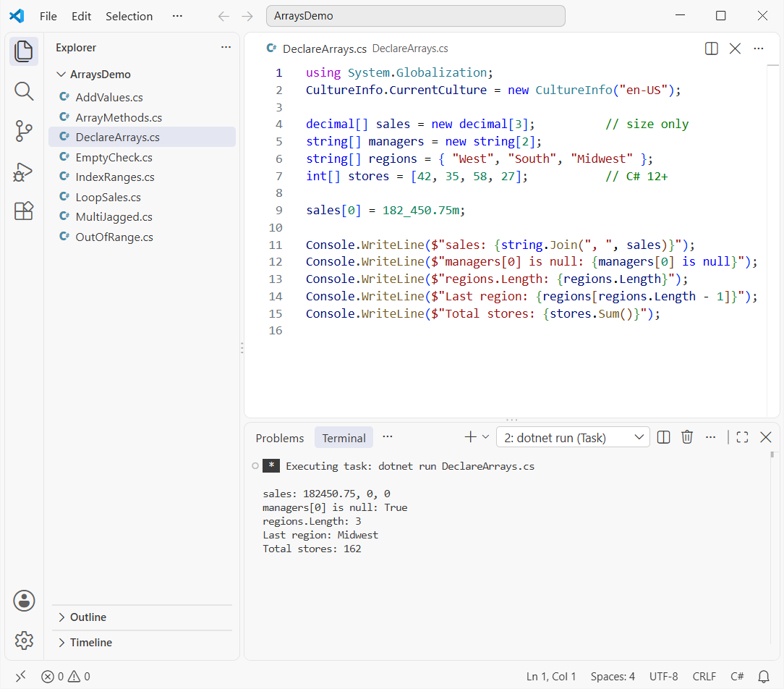The image size is (784, 689).
Task: Open the Source Control view icon
Action: click(x=23, y=132)
